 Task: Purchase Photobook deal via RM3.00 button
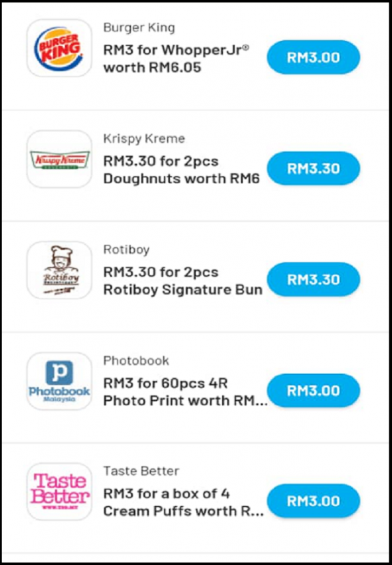(314, 391)
